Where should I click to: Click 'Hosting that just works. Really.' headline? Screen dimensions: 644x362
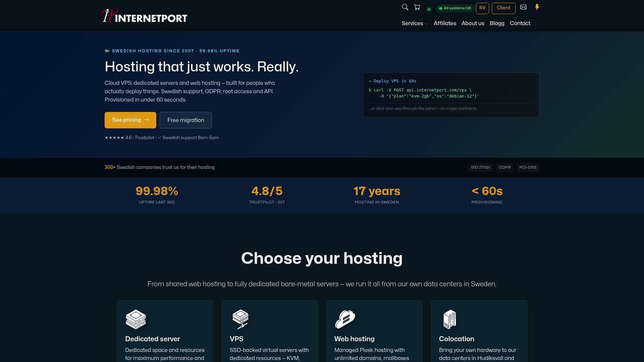(201, 67)
